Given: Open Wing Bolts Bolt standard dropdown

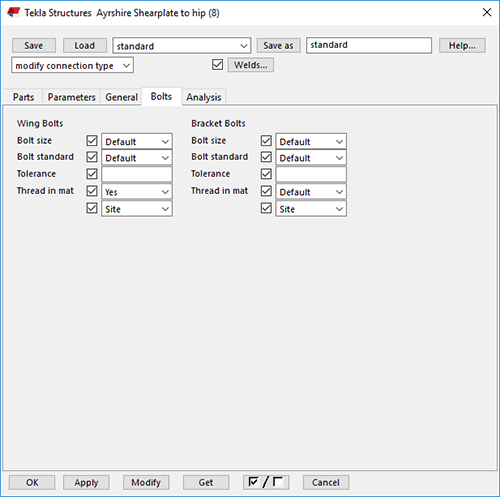Looking at the screenshot, I should tap(137, 158).
